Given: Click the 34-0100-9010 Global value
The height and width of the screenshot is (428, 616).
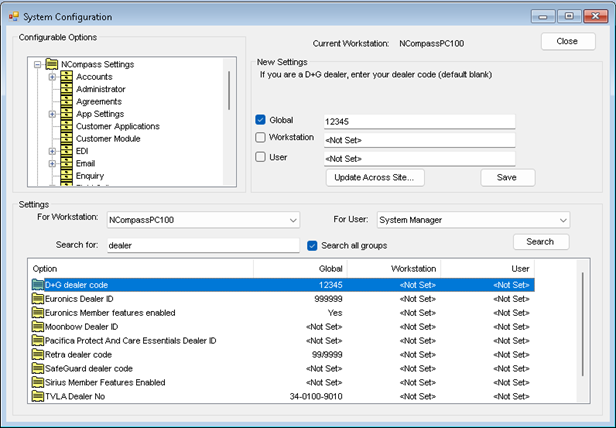Looking at the screenshot, I should 316,397.
